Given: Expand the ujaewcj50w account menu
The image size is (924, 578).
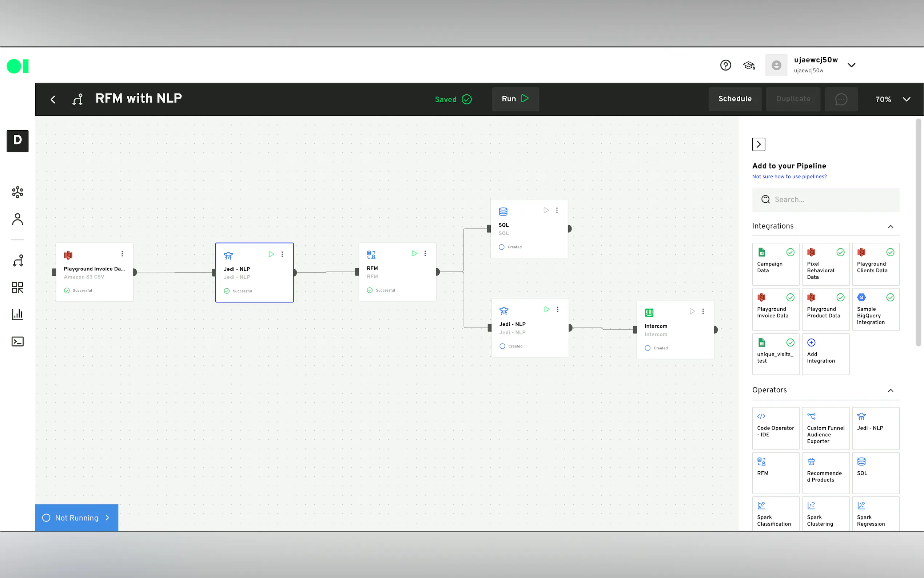Looking at the screenshot, I should tap(851, 66).
